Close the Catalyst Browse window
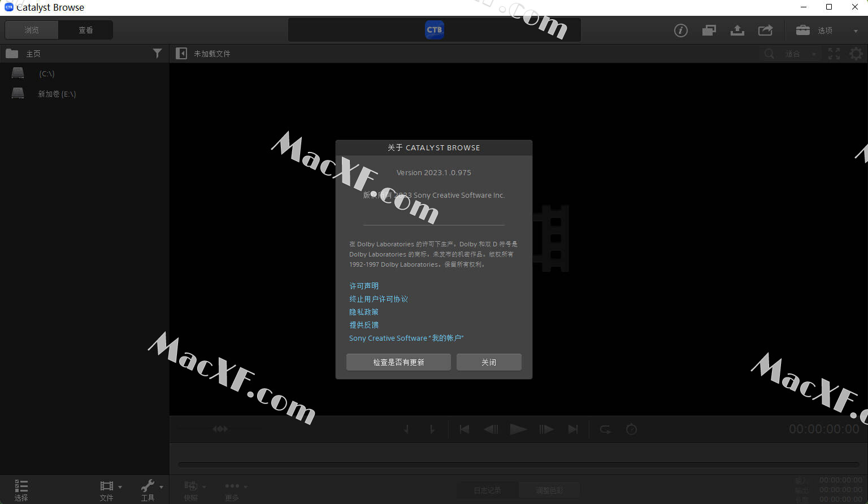868x504 pixels. (855, 7)
